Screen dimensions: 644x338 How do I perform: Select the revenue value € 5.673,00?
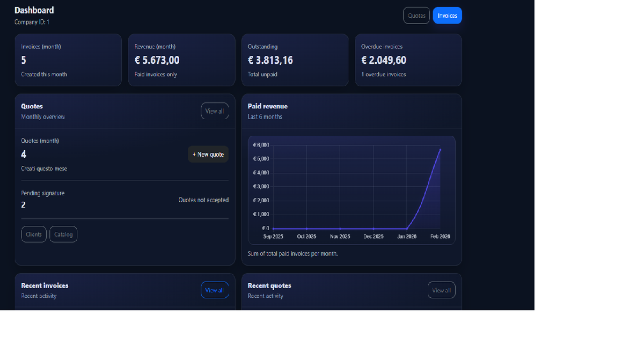click(x=157, y=61)
